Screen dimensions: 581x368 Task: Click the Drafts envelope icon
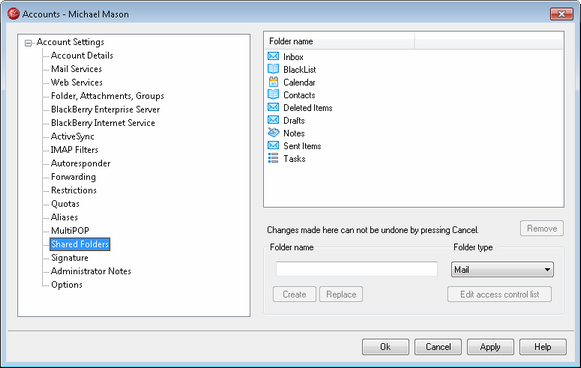pos(273,120)
